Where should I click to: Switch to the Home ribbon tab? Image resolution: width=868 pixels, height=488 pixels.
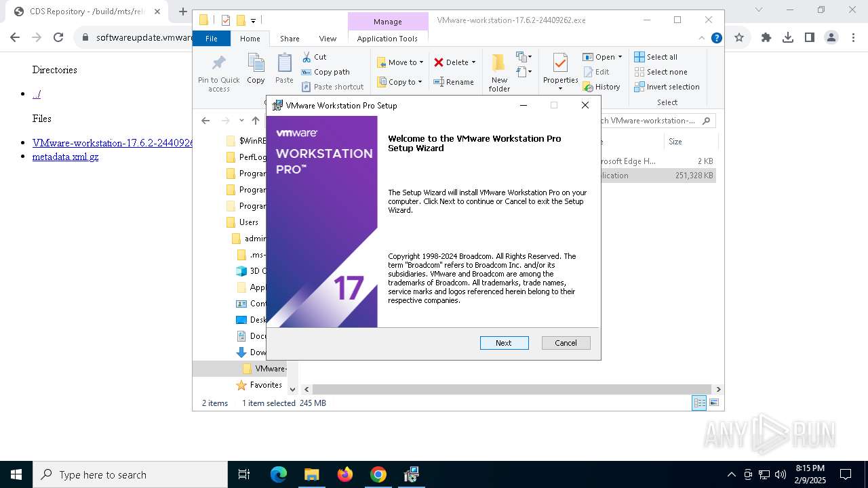[250, 39]
